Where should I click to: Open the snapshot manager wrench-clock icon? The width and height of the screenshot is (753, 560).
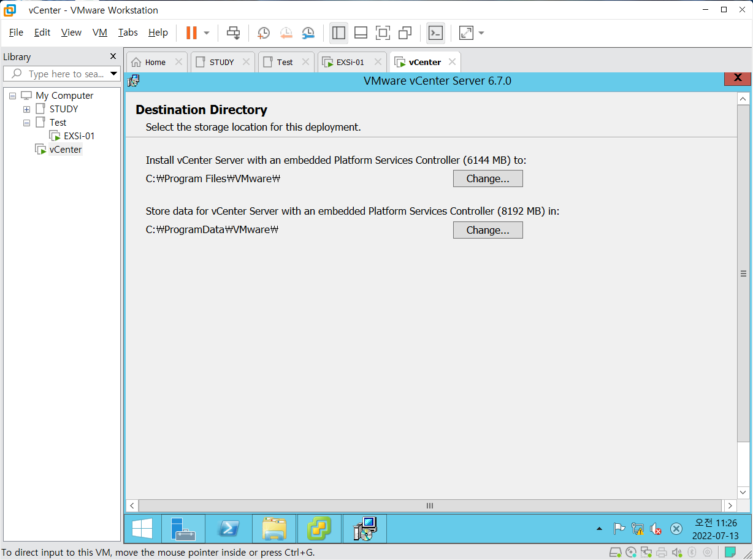(308, 33)
